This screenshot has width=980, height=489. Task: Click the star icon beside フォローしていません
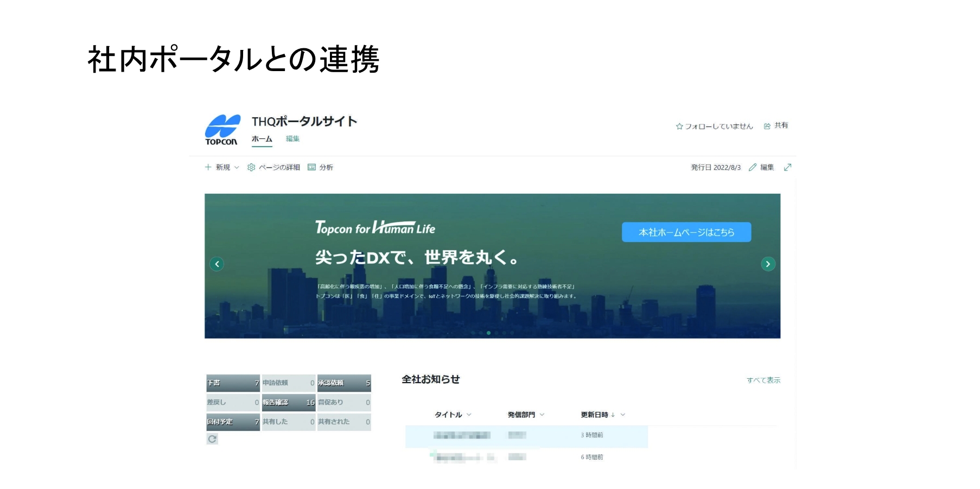[x=679, y=126]
